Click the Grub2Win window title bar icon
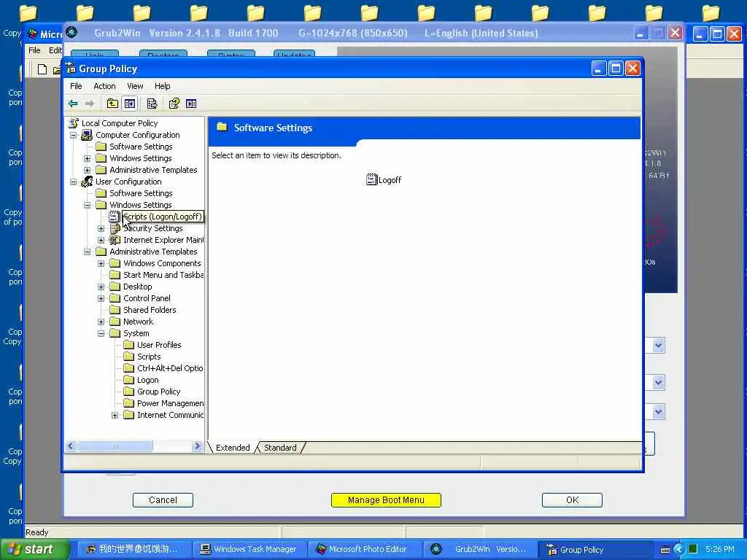The image size is (747, 560). click(x=71, y=32)
